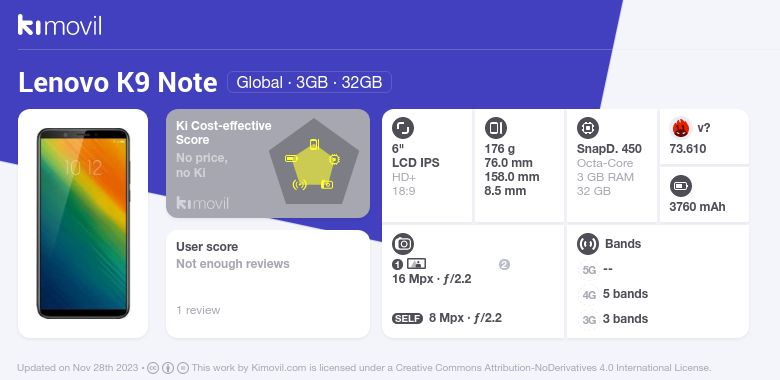Click the Global · 3GB · 32GB variant badge
Viewport: 780px width, 380px height.
(x=309, y=82)
